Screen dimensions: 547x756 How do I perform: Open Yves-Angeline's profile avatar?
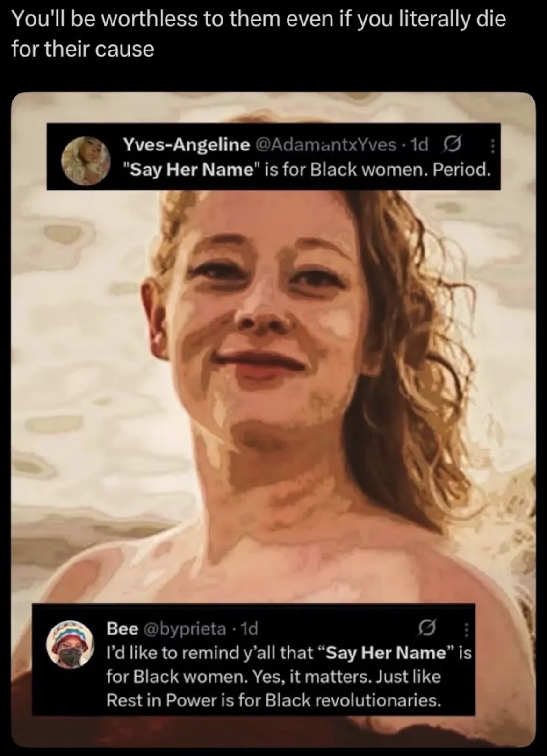[86, 160]
